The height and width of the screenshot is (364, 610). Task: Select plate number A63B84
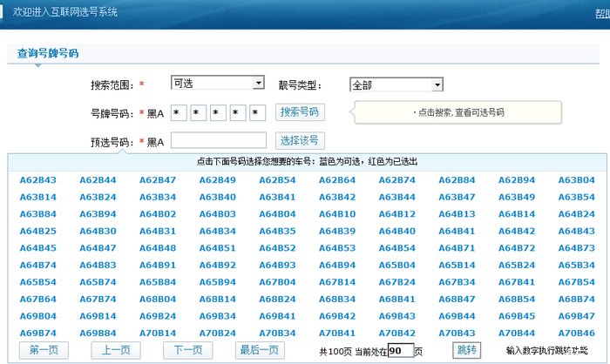38,214
